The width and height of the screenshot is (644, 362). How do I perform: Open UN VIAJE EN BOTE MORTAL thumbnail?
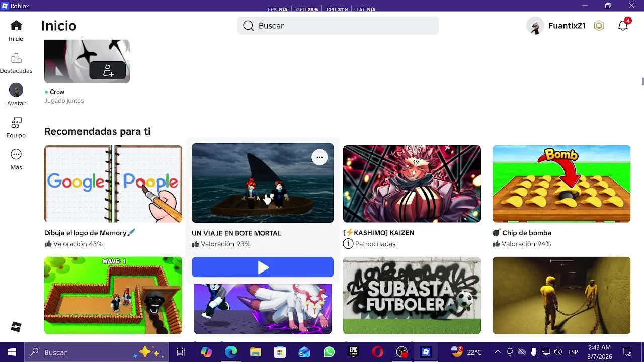click(x=263, y=183)
